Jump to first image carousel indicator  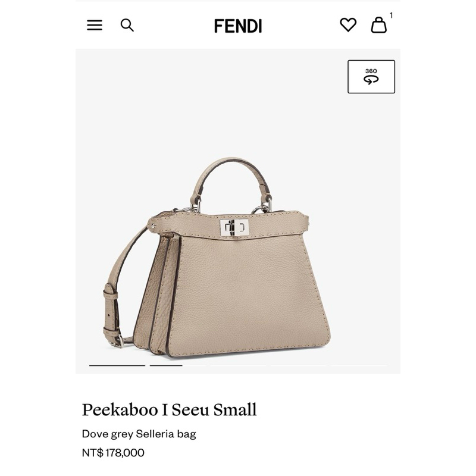pos(117,365)
